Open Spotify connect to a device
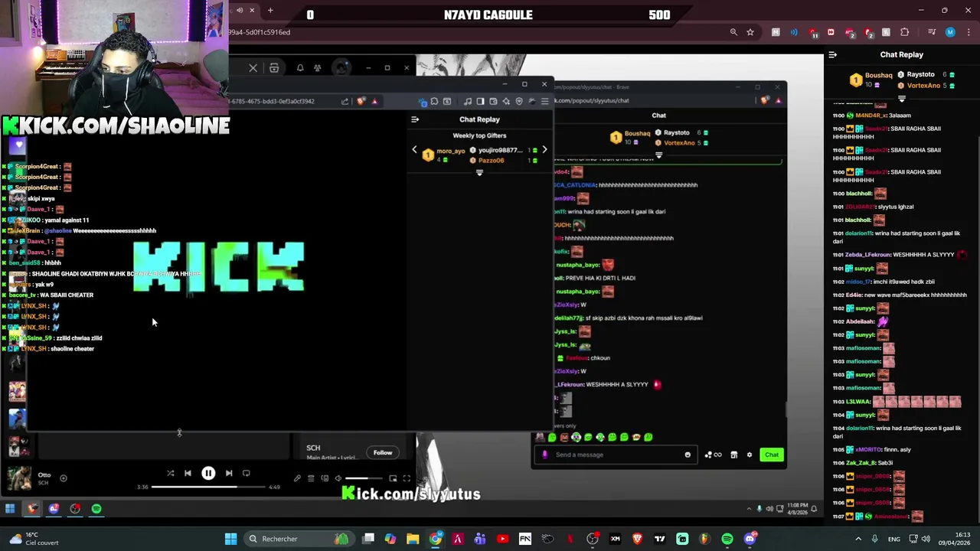The width and height of the screenshot is (980, 551). coord(325,479)
